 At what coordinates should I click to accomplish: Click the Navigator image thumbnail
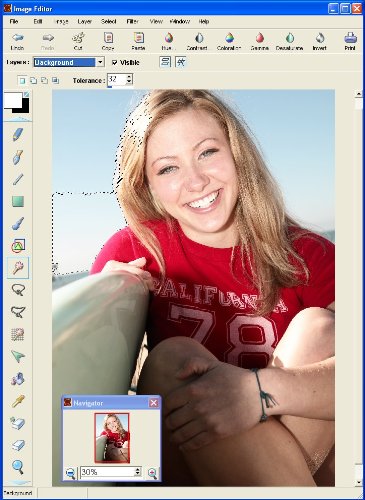pyautogui.click(x=112, y=438)
